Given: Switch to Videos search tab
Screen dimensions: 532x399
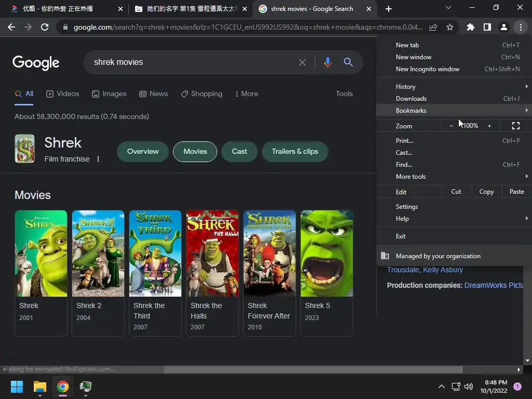Looking at the screenshot, I should click(x=63, y=94).
